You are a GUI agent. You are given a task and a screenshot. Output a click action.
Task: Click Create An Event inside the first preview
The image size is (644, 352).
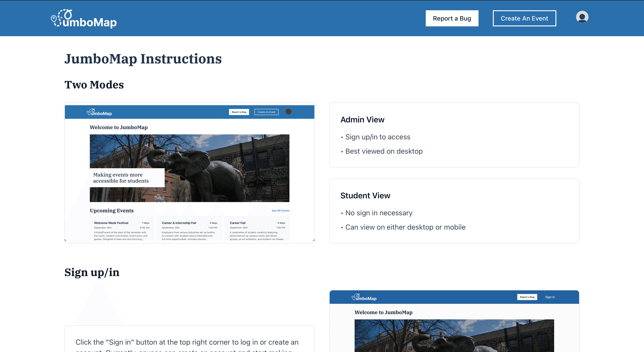(x=266, y=112)
